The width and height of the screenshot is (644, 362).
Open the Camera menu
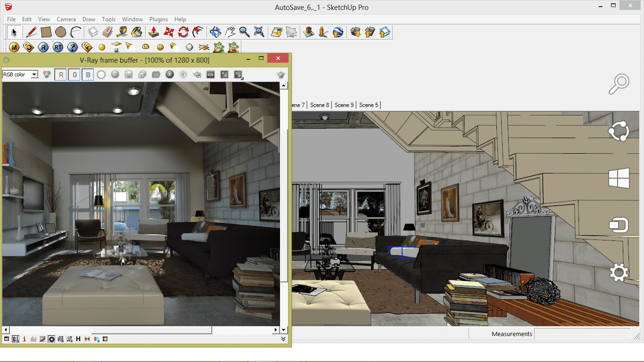click(x=66, y=19)
